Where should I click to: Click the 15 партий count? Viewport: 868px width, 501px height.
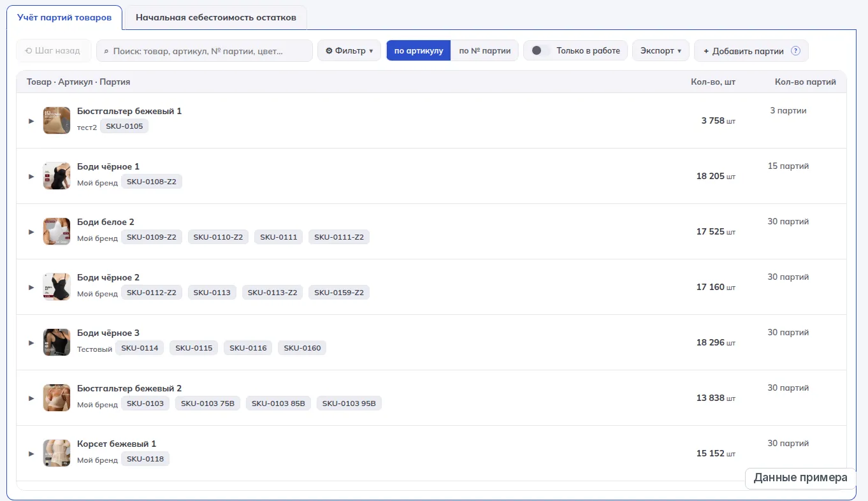pyautogui.click(x=788, y=166)
